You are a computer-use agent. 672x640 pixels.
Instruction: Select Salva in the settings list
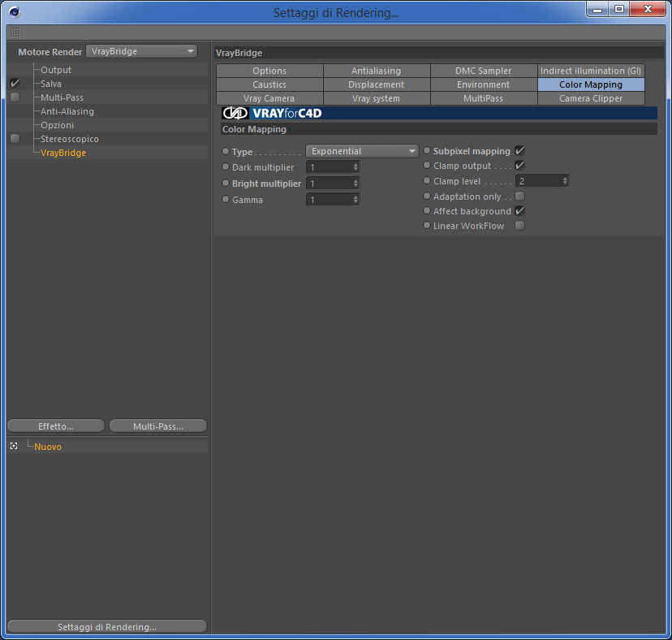pos(51,83)
